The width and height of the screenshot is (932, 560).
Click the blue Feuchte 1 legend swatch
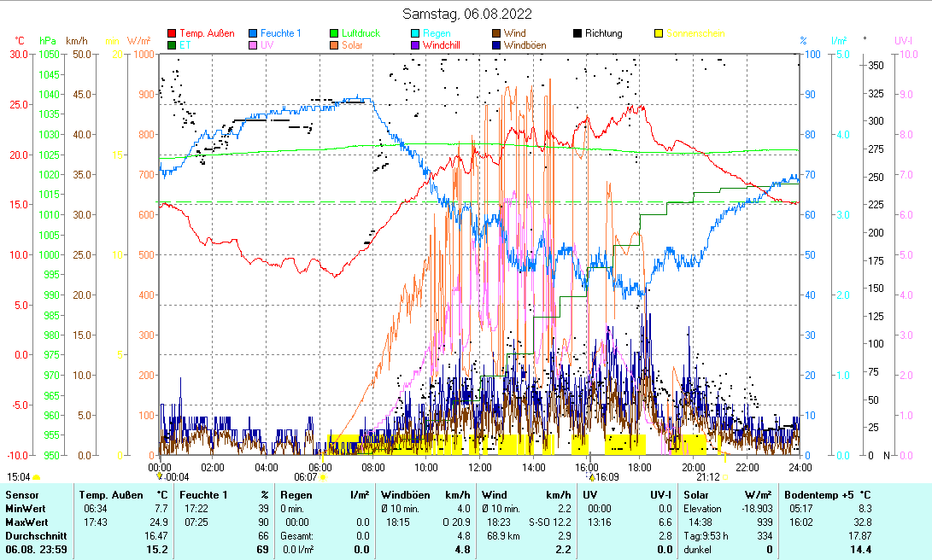pyautogui.click(x=253, y=33)
